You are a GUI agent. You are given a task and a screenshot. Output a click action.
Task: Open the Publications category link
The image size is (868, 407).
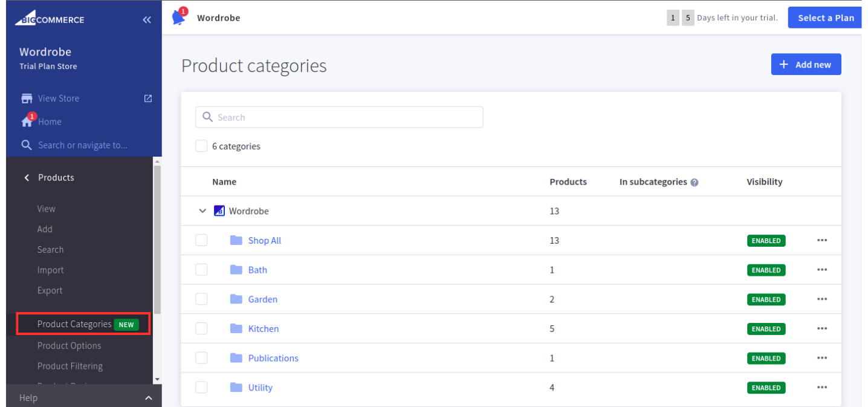tap(273, 358)
